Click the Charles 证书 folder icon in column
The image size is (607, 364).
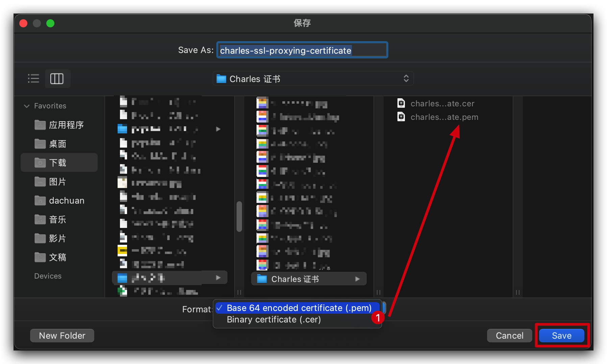click(x=262, y=279)
